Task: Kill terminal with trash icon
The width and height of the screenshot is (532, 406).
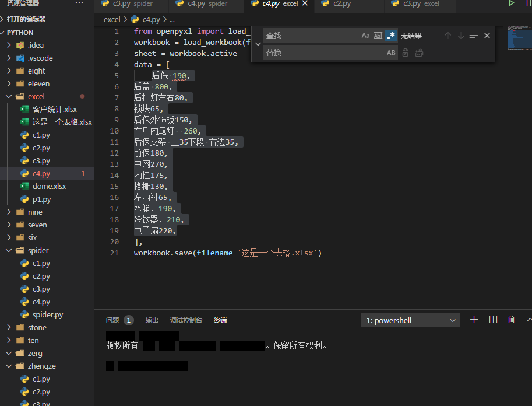Action: (511, 320)
